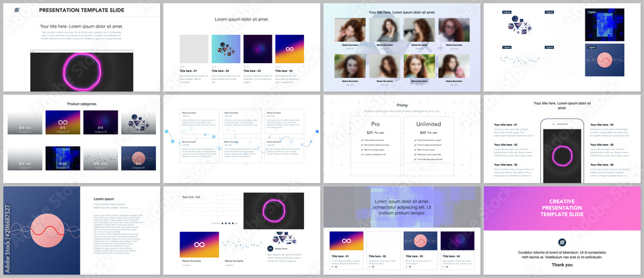
Task: Select the team photo of woman wearing glasses
Action: click(x=454, y=30)
